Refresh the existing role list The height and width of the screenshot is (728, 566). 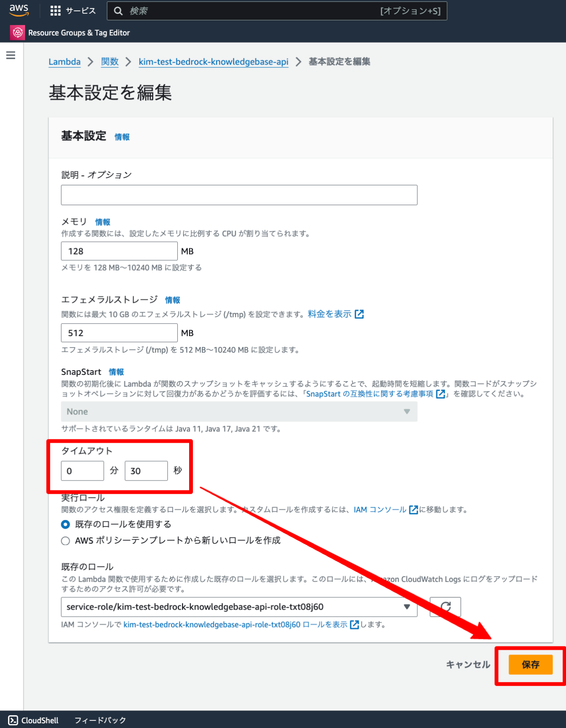[x=444, y=607]
